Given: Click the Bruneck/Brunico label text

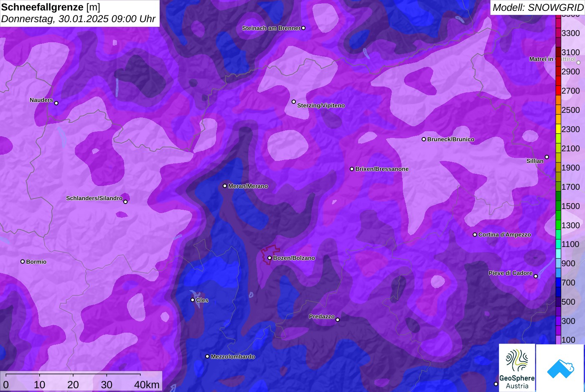Looking at the screenshot, I should coord(451,139).
